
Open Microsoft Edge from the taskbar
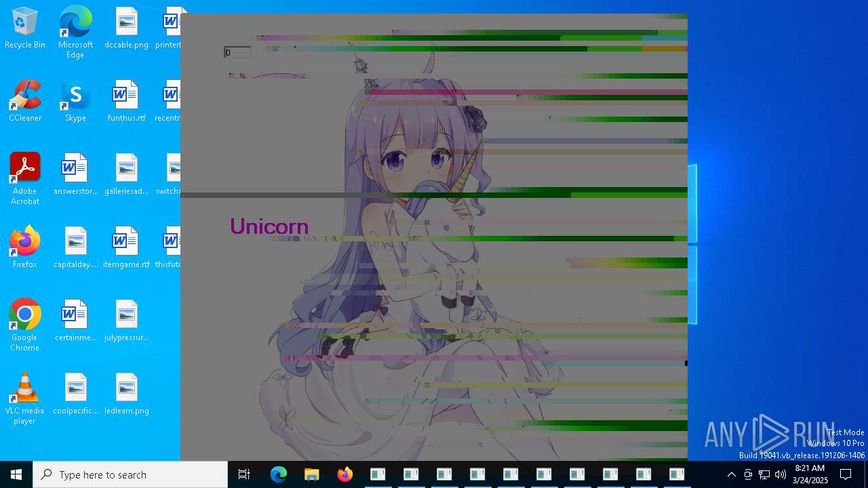(279, 474)
